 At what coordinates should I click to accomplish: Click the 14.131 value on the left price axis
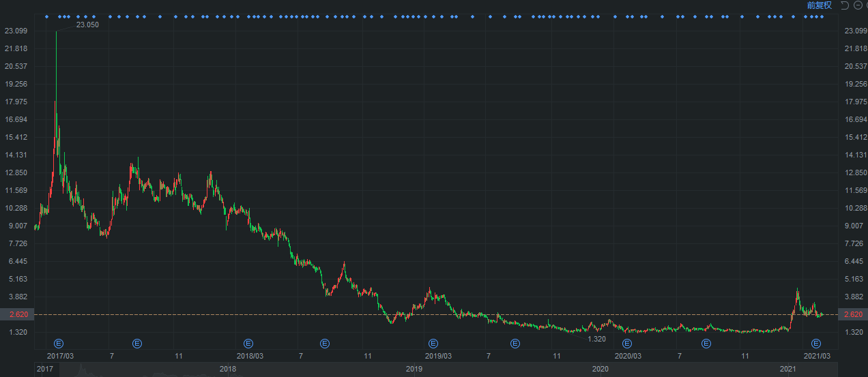click(16, 155)
